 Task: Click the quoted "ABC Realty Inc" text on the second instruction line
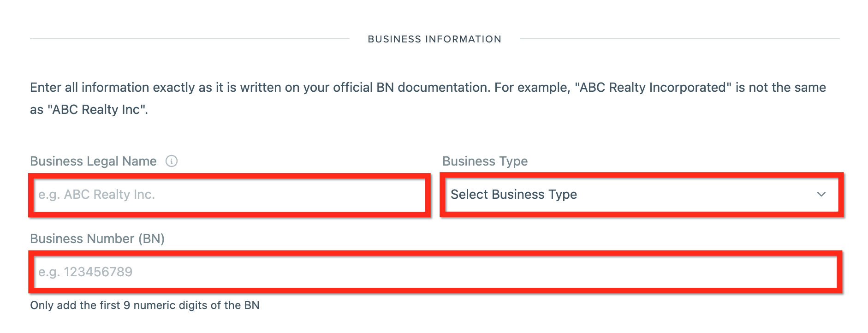tap(97, 110)
